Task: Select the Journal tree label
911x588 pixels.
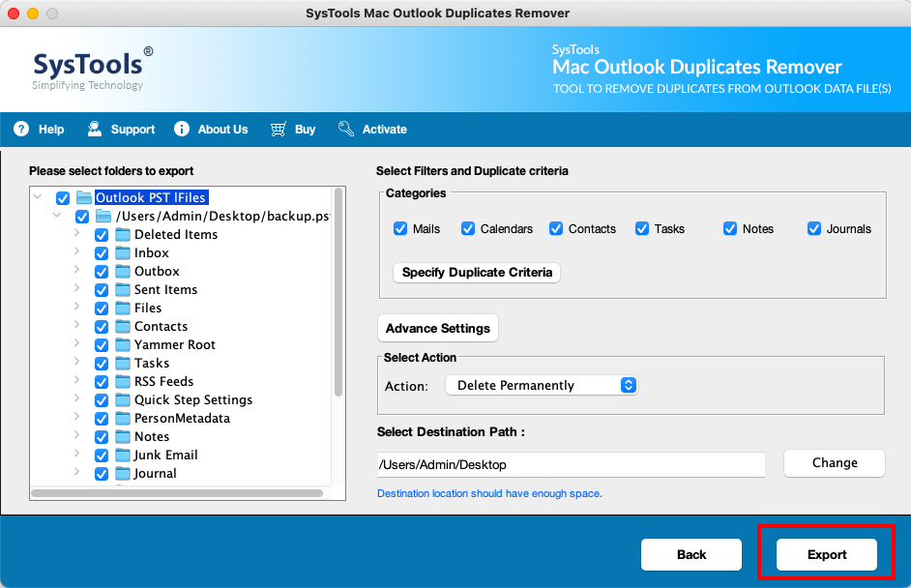Action: point(155,474)
